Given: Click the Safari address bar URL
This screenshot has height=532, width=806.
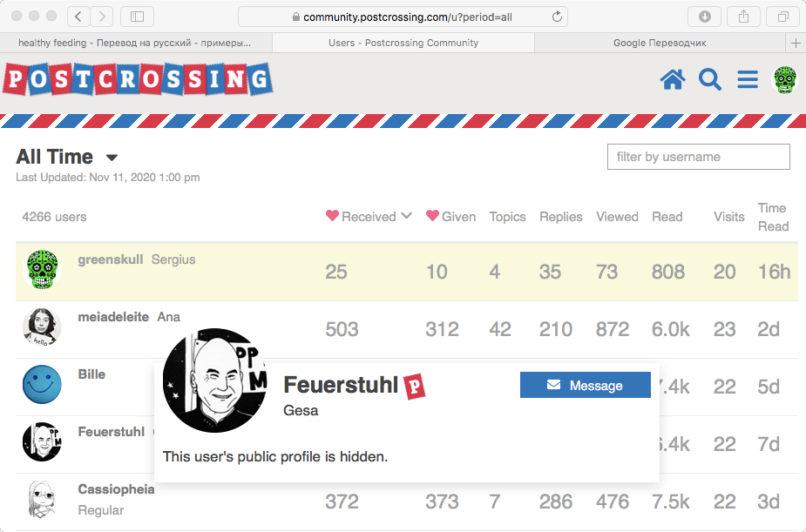Looking at the screenshot, I should click(x=408, y=17).
